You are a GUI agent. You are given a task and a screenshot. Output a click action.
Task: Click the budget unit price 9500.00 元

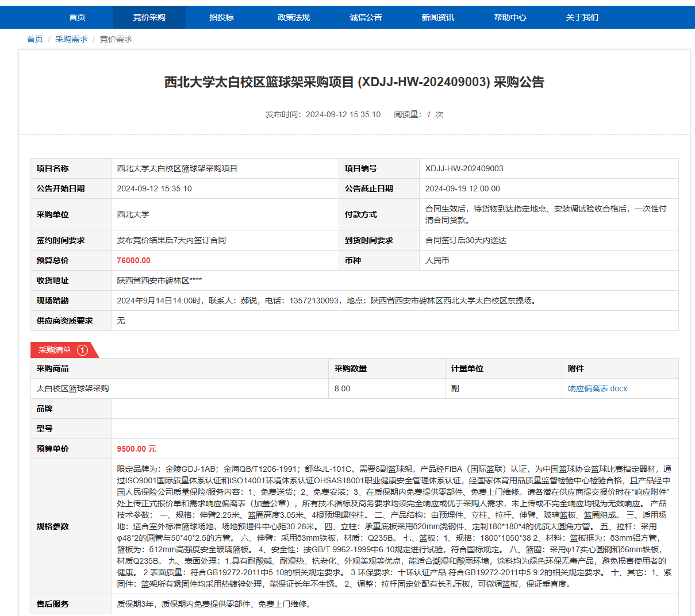[136, 449]
